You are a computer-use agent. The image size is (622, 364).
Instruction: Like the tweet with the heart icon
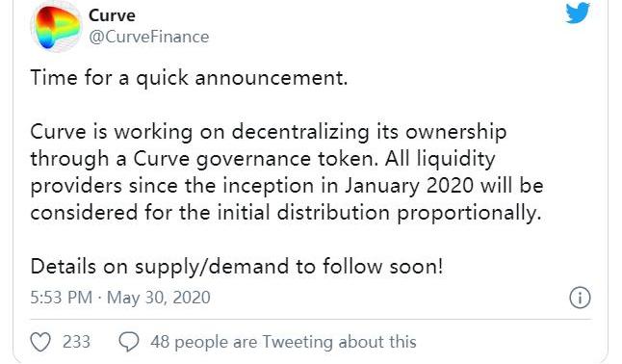point(40,342)
